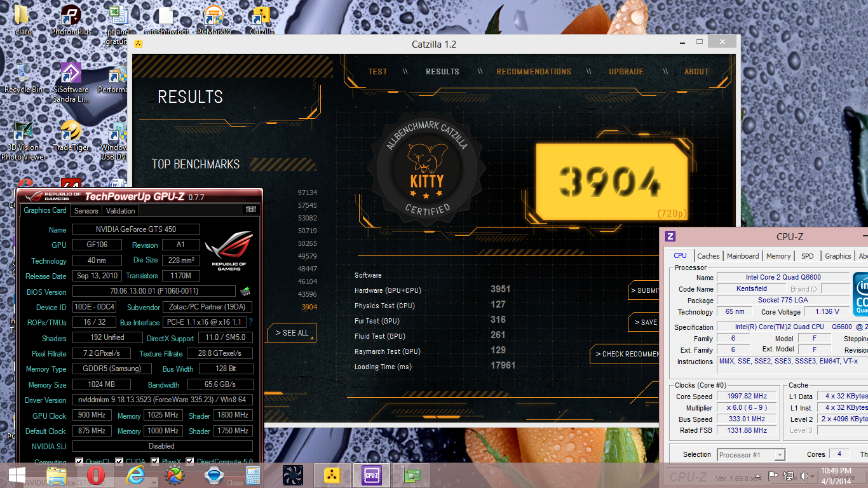The image size is (868, 488).
Task: Toggle the PhysX checkbox in GPU-Z
Action: coord(154,462)
